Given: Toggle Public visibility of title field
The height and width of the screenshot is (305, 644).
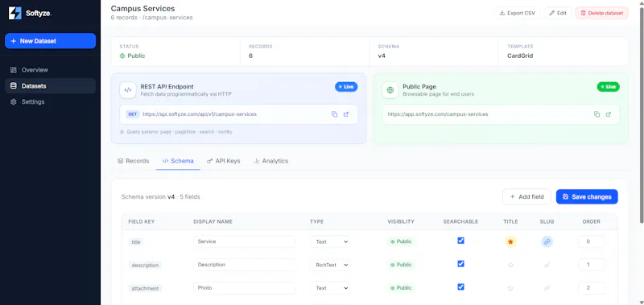Looking at the screenshot, I should pos(401,241).
